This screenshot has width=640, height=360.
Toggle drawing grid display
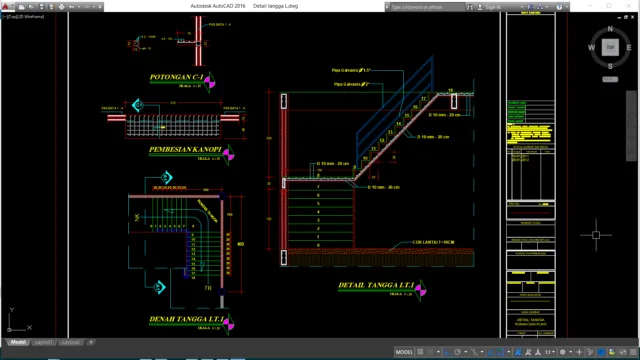tap(420, 352)
